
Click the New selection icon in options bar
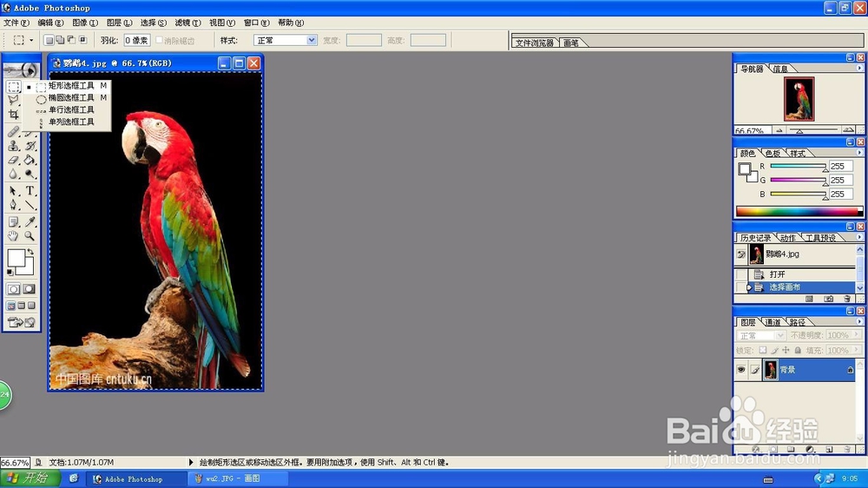(x=49, y=40)
